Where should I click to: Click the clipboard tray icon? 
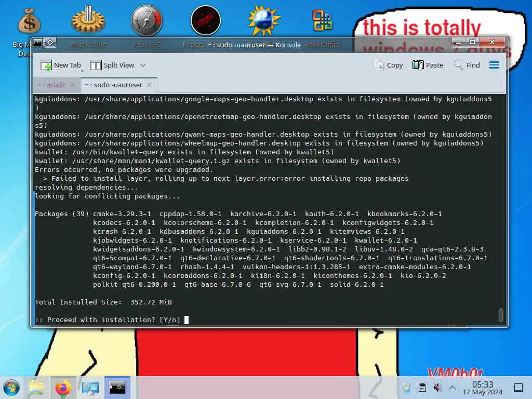coord(422,388)
